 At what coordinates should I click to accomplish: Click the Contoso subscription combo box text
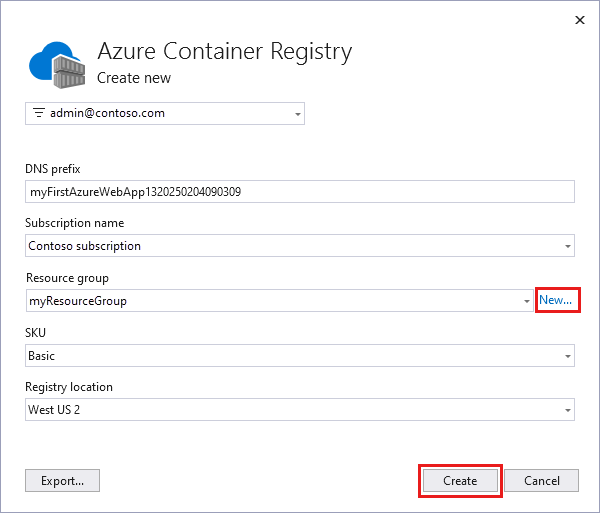coord(85,245)
